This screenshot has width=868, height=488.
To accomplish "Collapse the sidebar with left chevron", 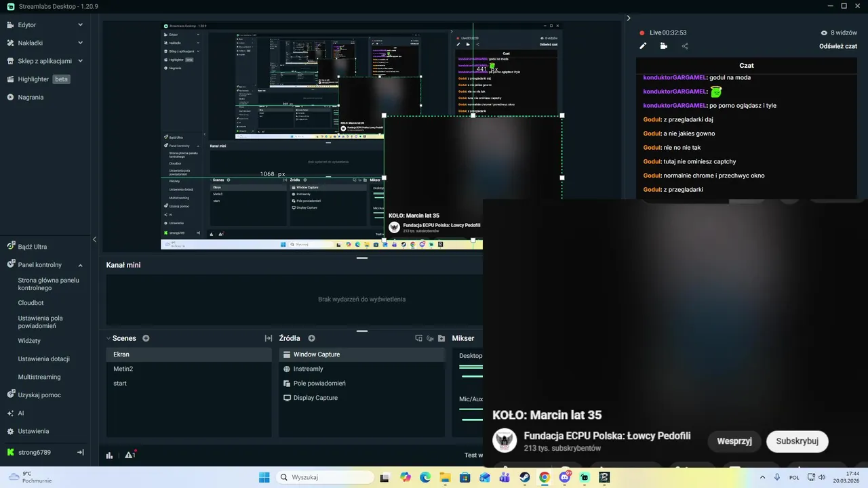I will click(94, 239).
